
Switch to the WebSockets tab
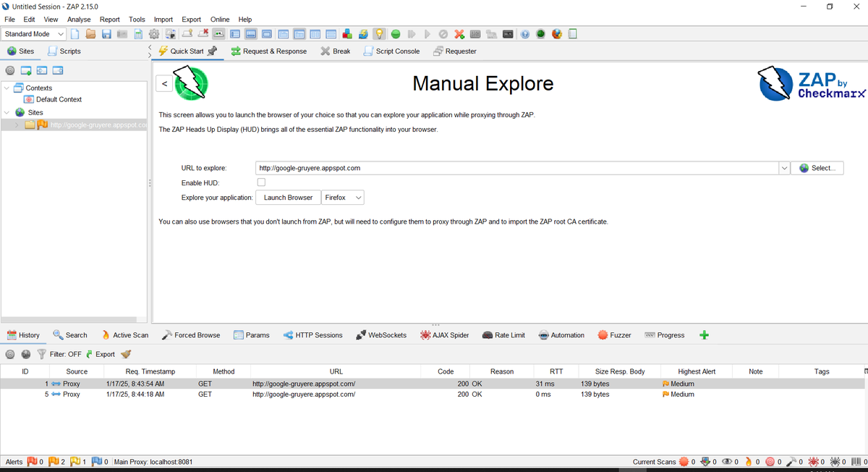pyautogui.click(x=380, y=335)
